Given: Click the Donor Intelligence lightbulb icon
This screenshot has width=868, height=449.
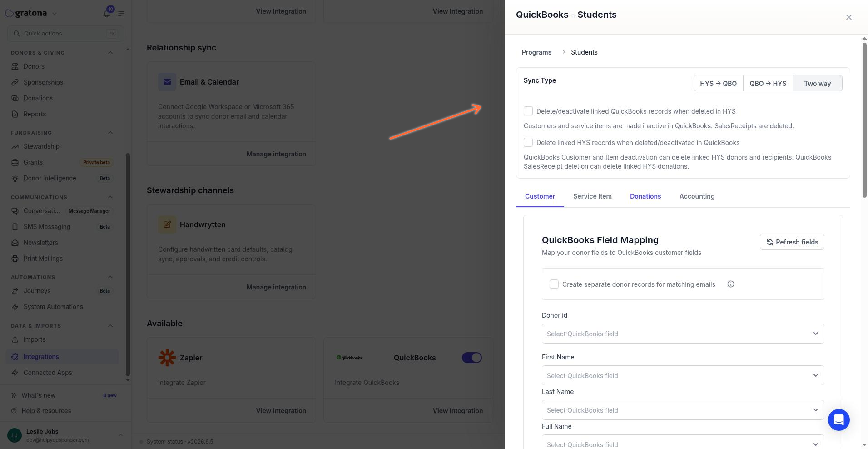Looking at the screenshot, I should click(x=15, y=178).
